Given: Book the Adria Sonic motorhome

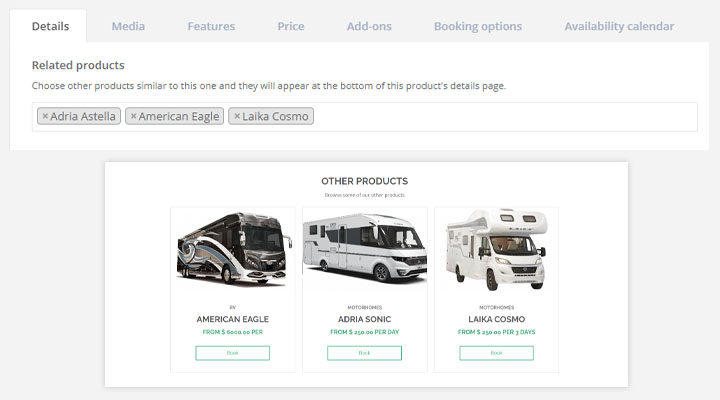Looking at the screenshot, I should [365, 353].
